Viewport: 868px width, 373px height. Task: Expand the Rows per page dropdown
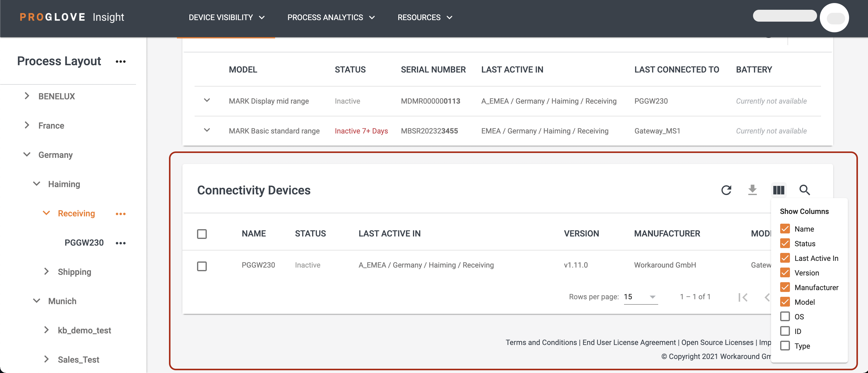pyautogui.click(x=651, y=297)
